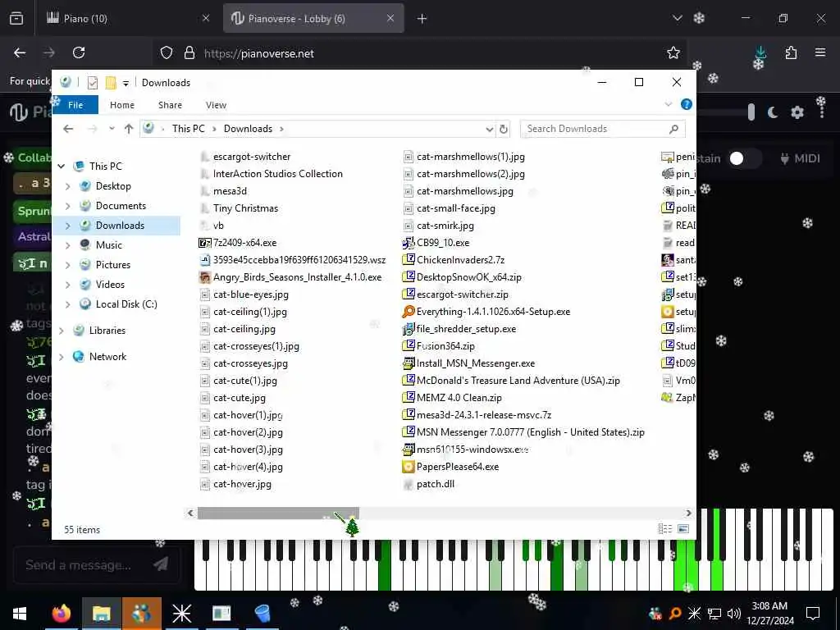Select the PapersPlease64.exe icon
Screen dimensions: 840x630
click(x=409, y=467)
